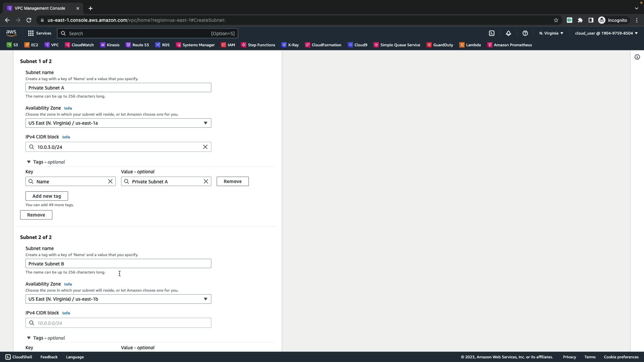The width and height of the screenshot is (644, 362).
Task: Open the AWS CloudShell icon in top bar
Action: [x=492, y=33]
